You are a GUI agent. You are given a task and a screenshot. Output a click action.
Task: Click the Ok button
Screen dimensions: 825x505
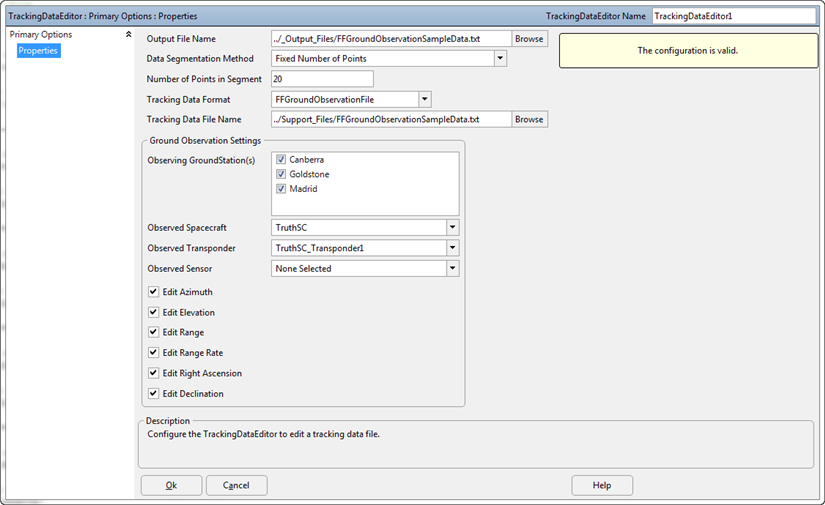click(x=172, y=485)
